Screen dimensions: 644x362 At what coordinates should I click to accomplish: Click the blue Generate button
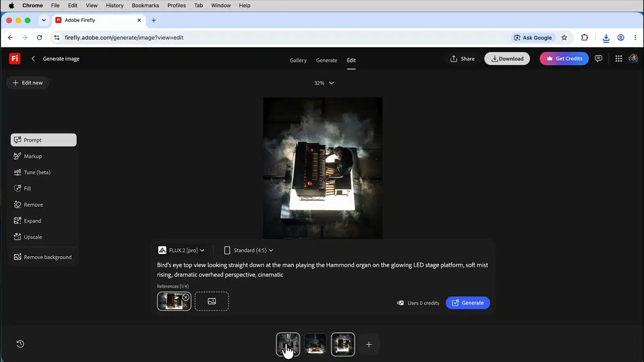(x=468, y=303)
